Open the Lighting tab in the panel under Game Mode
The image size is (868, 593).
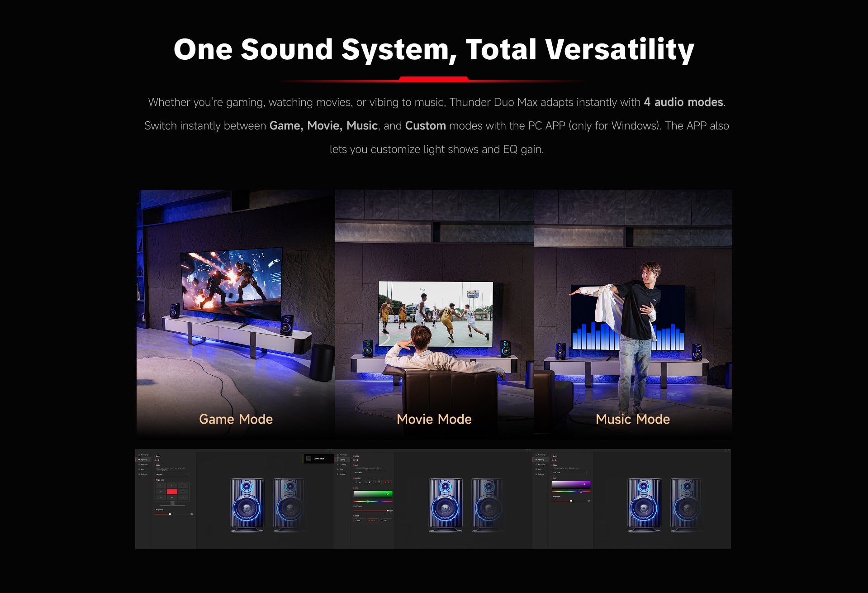(143, 459)
